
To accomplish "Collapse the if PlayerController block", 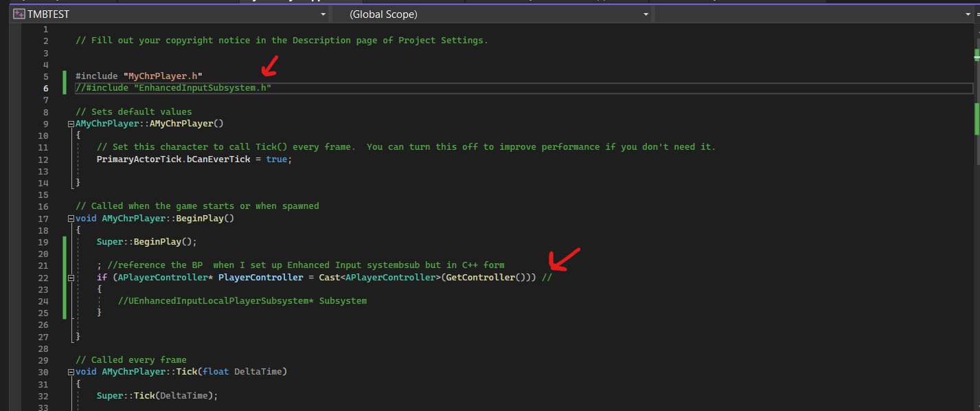I will click(x=71, y=278).
